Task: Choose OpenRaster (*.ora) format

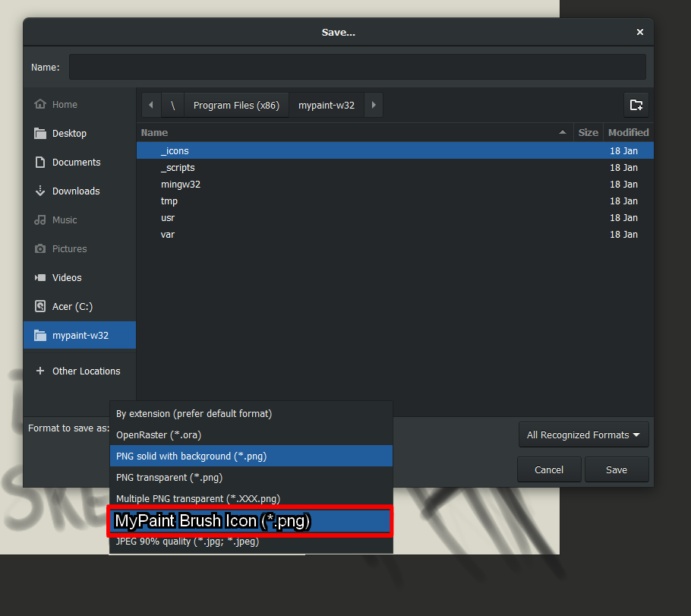Action: (x=251, y=434)
